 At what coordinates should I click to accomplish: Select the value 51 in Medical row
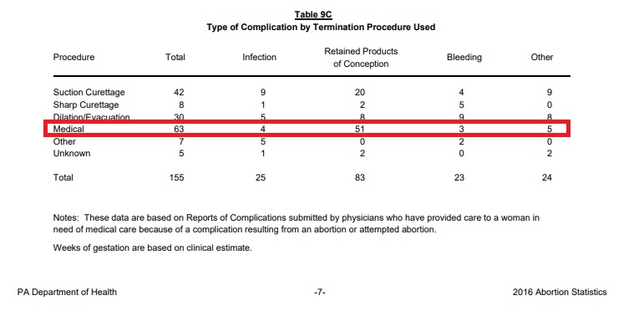360,129
